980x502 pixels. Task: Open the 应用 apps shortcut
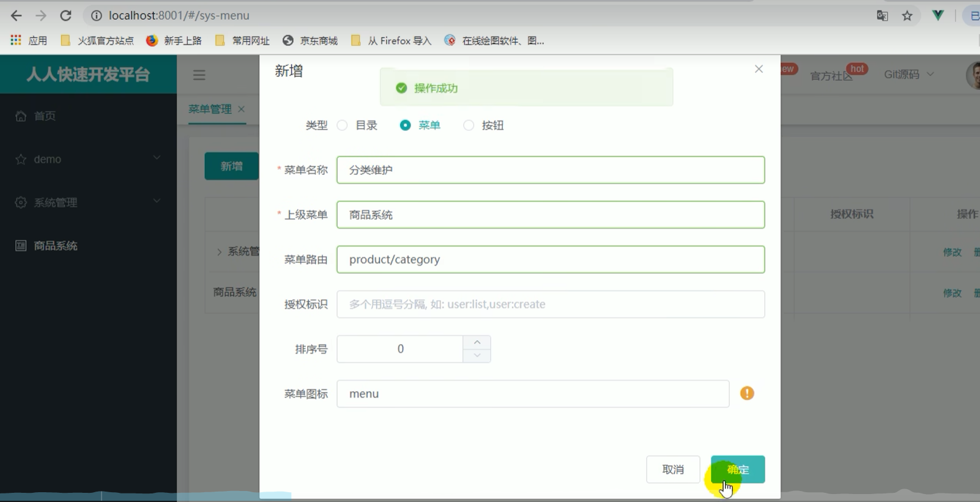click(29, 40)
